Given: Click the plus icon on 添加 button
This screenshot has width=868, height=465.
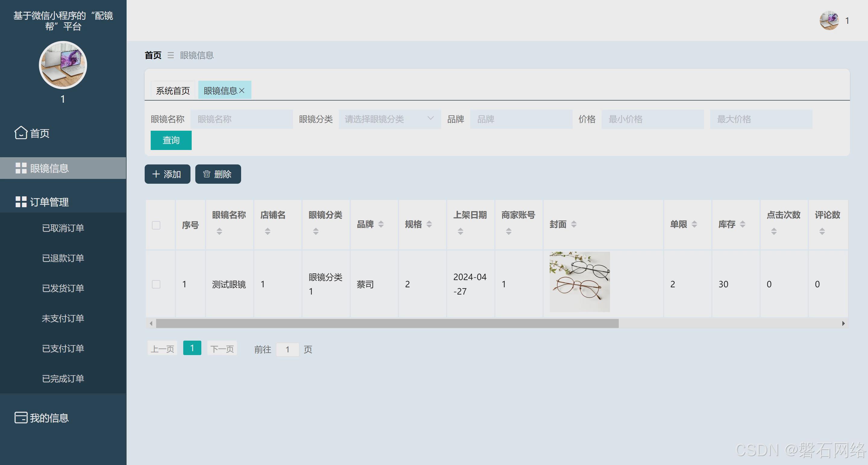Looking at the screenshot, I should click(156, 174).
